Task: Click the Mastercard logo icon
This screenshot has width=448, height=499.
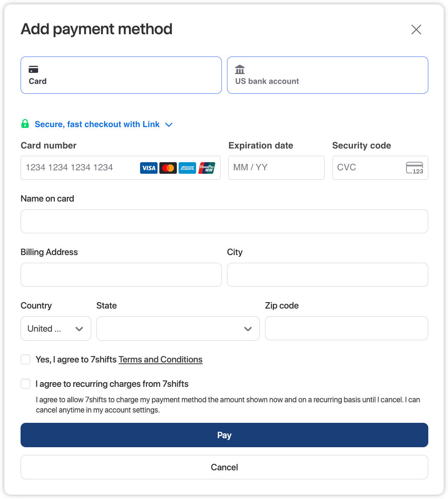Action: tap(168, 168)
